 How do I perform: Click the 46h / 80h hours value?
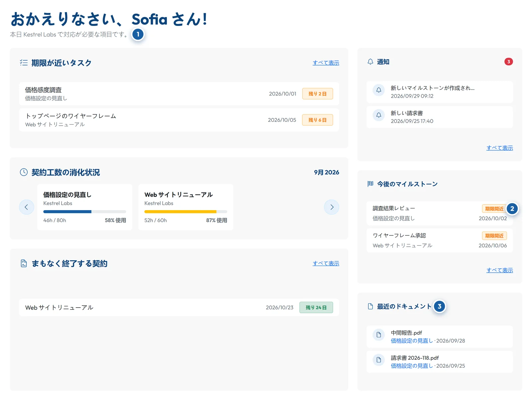55,220
